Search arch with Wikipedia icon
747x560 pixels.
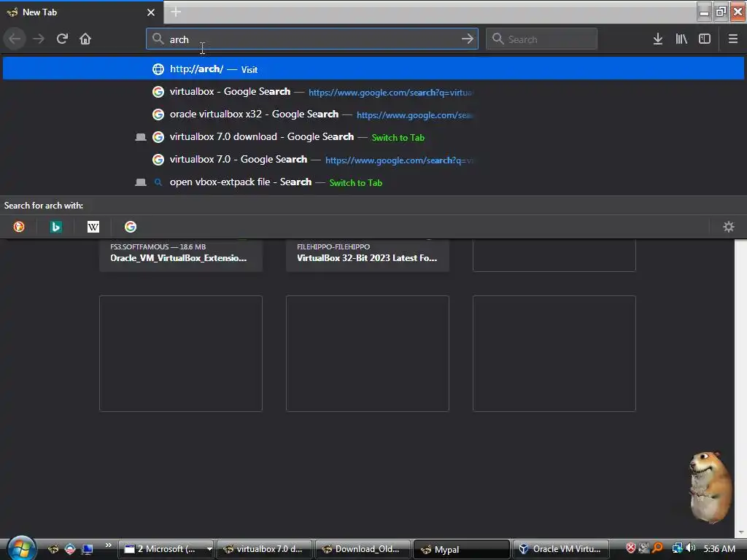click(x=93, y=227)
